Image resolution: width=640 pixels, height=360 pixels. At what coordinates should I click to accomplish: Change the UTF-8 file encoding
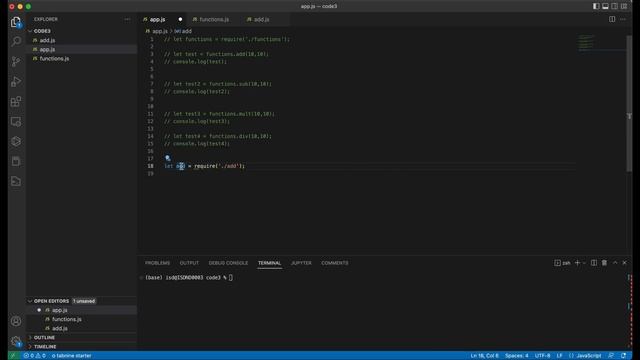point(542,356)
